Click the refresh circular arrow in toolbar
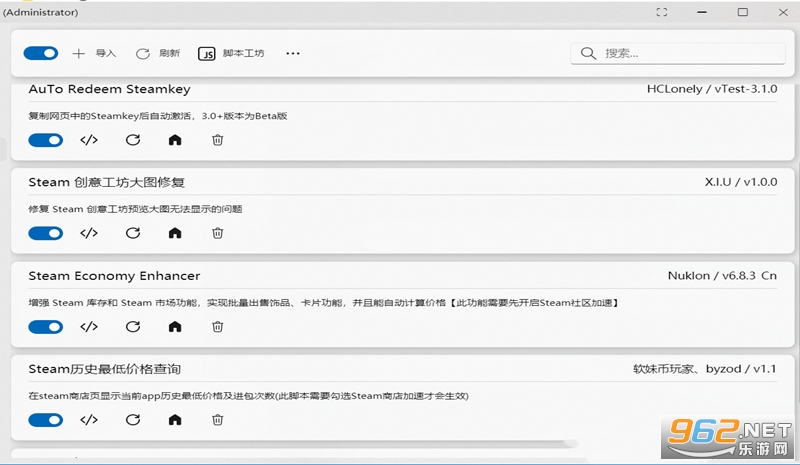Viewport: 800px width, 465px height. (x=143, y=54)
